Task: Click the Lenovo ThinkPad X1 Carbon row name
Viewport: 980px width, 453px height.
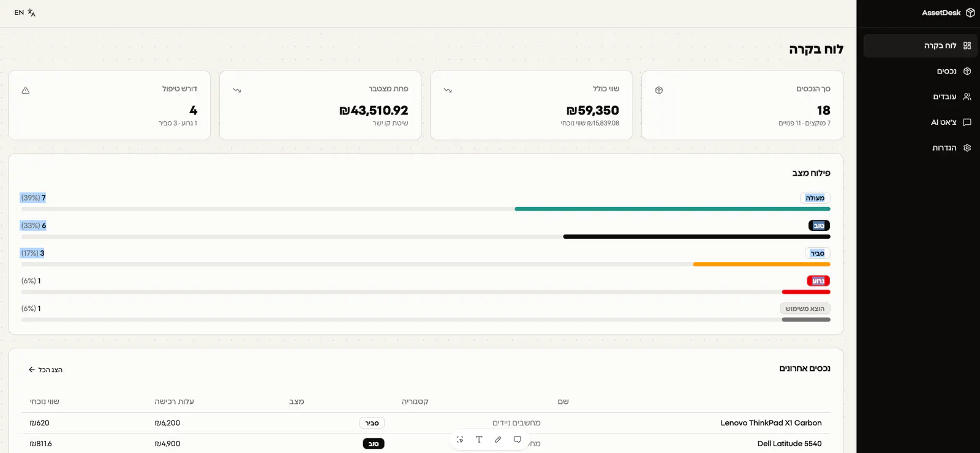Action: 771,423
